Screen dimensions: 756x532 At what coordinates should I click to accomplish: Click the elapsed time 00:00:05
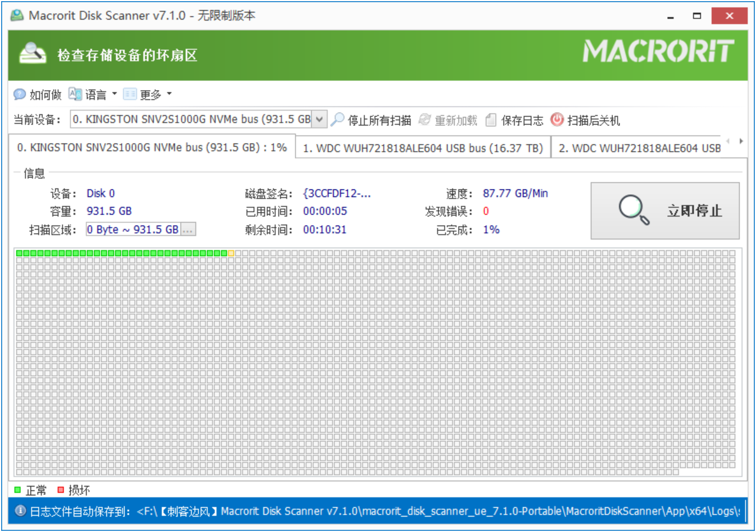pyautogui.click(x=325, y=211)
